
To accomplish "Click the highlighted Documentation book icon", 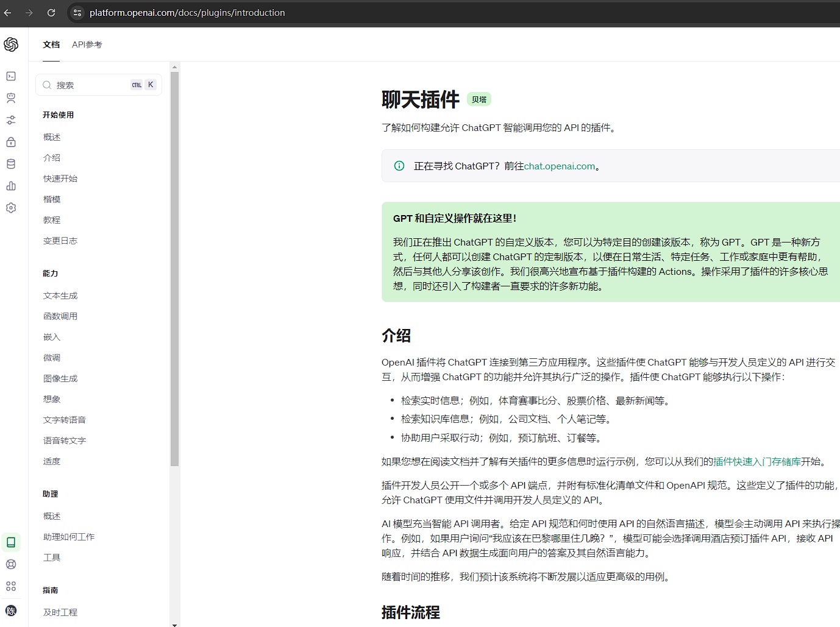I will coord(11,542).
